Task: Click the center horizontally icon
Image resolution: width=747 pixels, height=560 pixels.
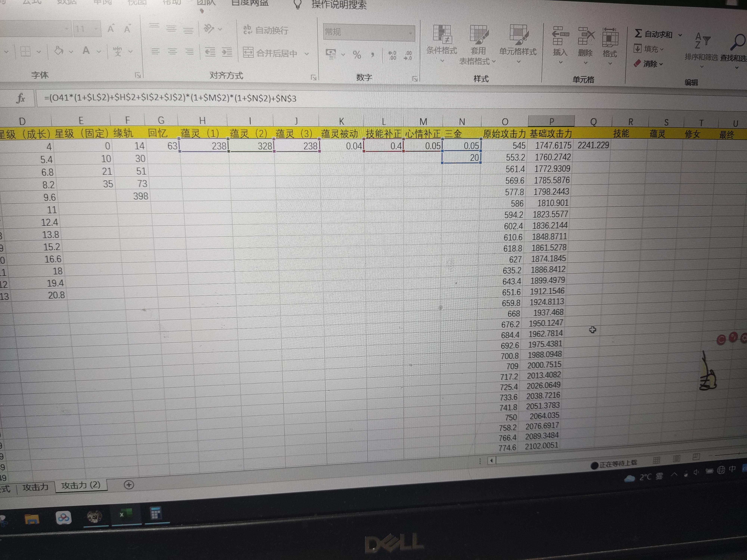Action: tap(172, 52)
